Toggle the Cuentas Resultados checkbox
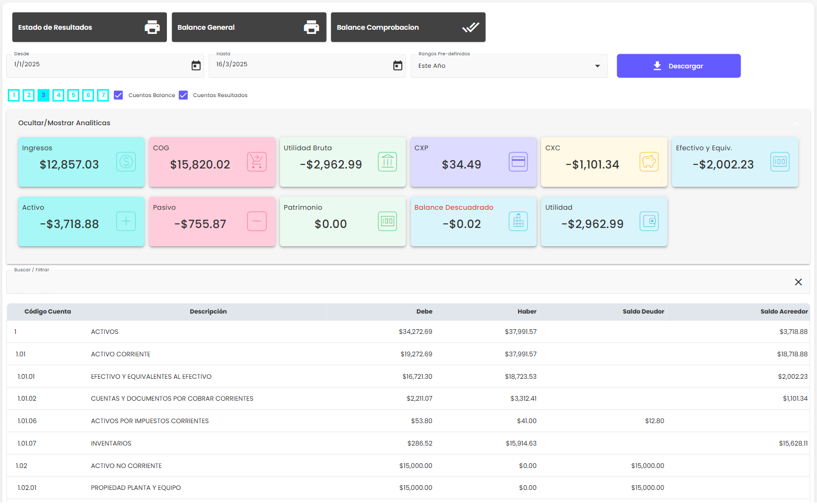 [183, 95]
